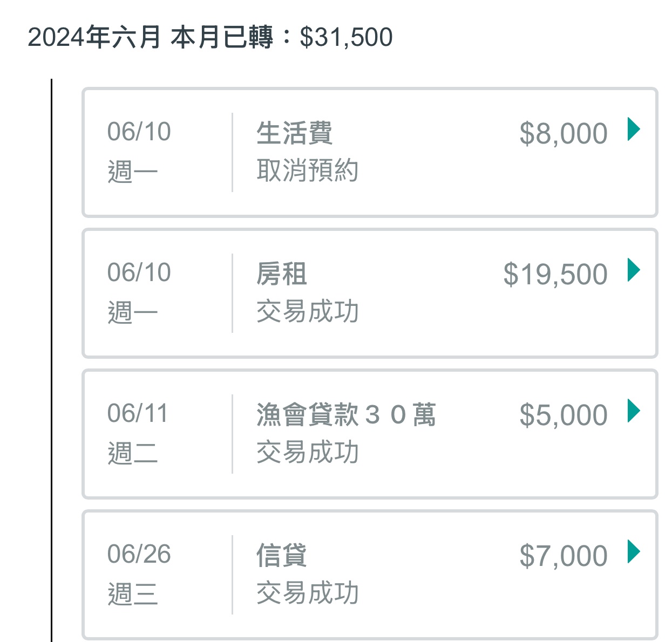This screenshot has height=642, width=672.
Task: Click the 取消預約 status text
Action: [307, 171]
